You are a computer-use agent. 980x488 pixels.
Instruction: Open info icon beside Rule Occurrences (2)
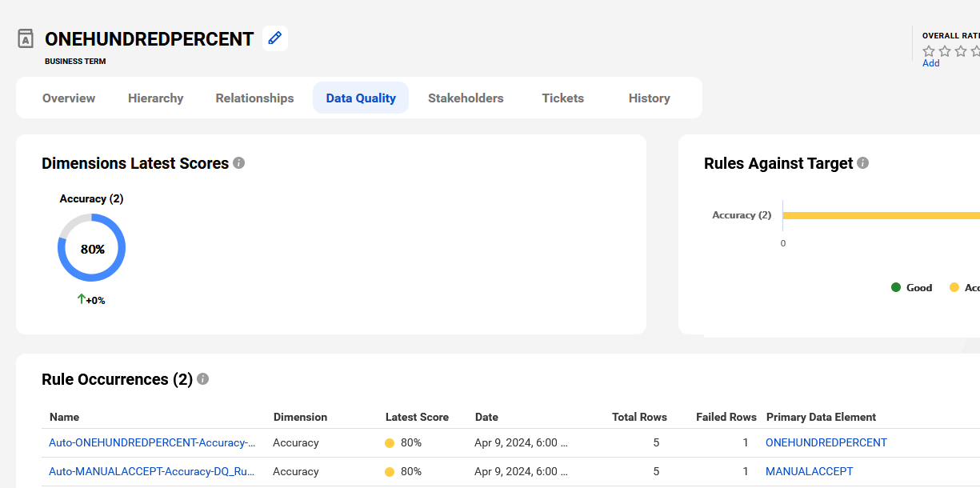(202, 379)
